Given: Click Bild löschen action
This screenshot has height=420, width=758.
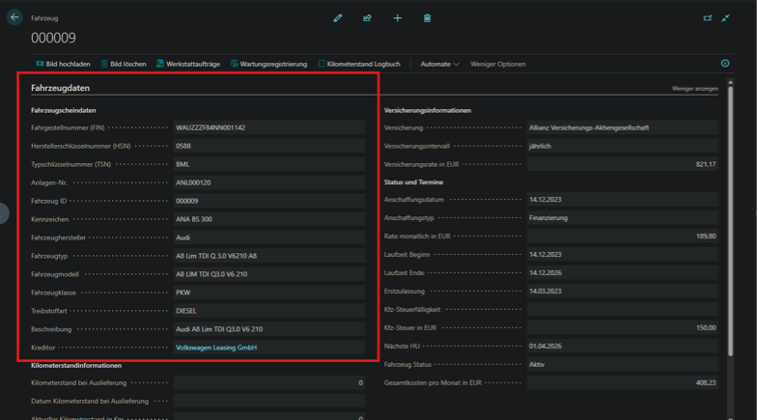Looking at the screenshot, I should (x=123, y=64).
